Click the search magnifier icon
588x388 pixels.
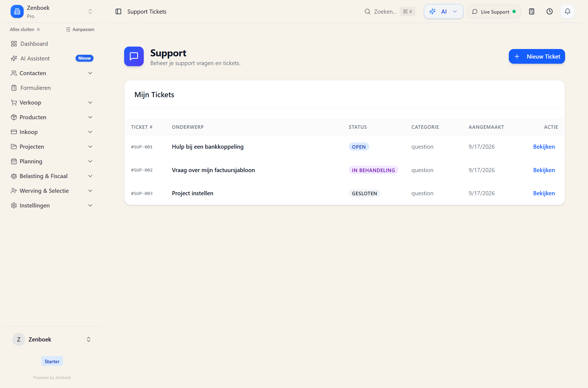coord(367,11)
